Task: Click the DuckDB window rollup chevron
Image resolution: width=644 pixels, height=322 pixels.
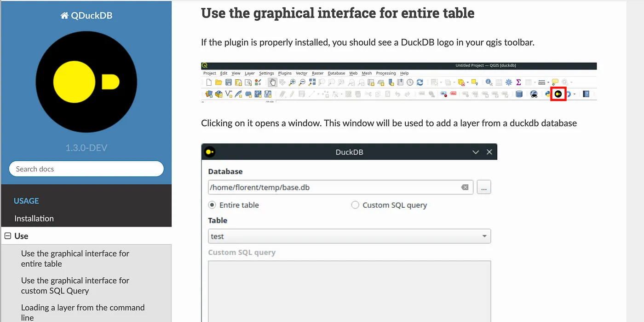Action: (476, 152)
